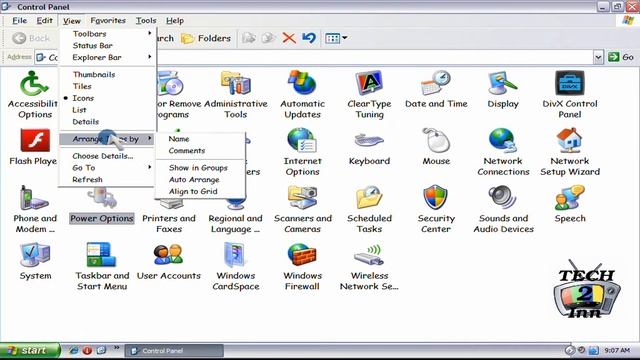
Task: Click the Folders toolbar button
Action: [206, 38]
